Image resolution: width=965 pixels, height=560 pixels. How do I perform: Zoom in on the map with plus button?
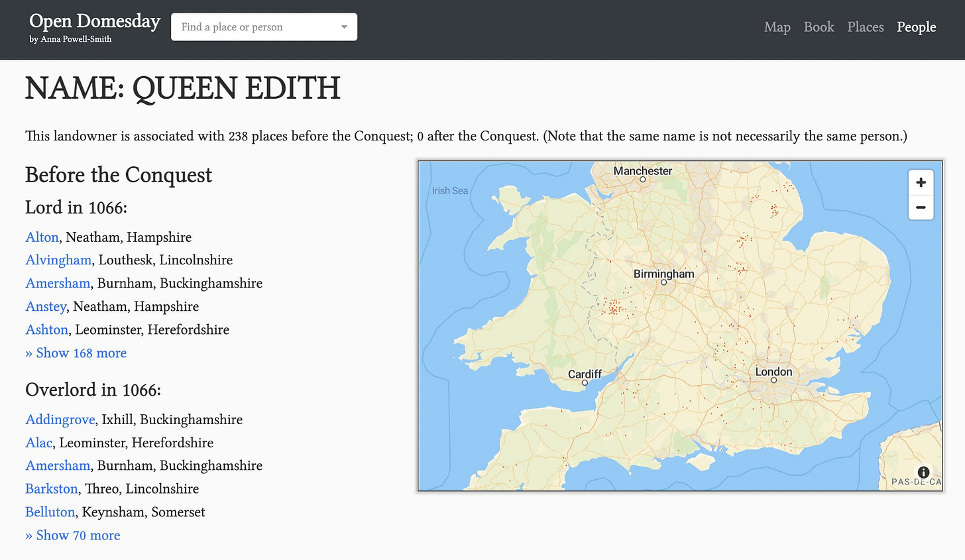click(x=921, y=182)
